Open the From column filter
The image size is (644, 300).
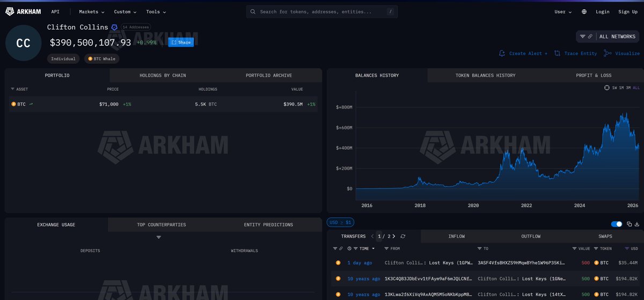(387, 248)
